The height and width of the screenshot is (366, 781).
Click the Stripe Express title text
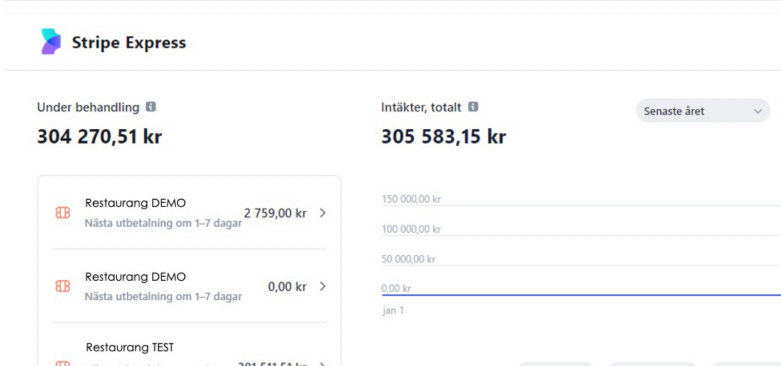pyautogui.click(x=129, y=42)
